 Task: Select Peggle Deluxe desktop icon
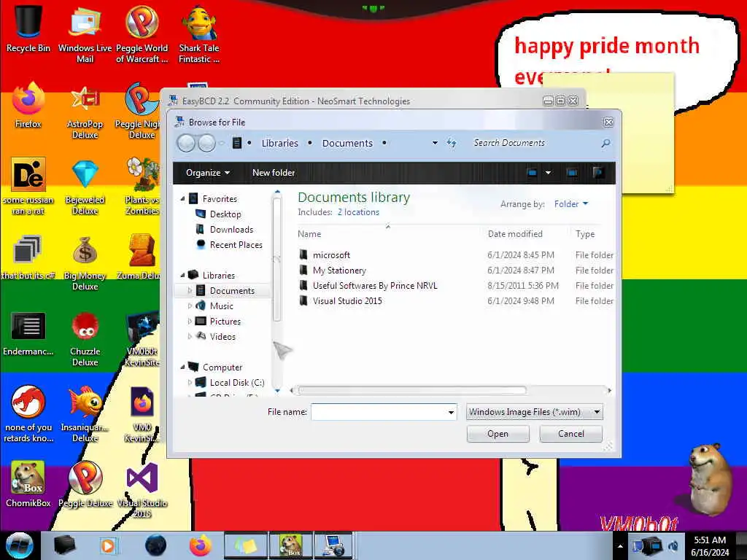(85, 485)
